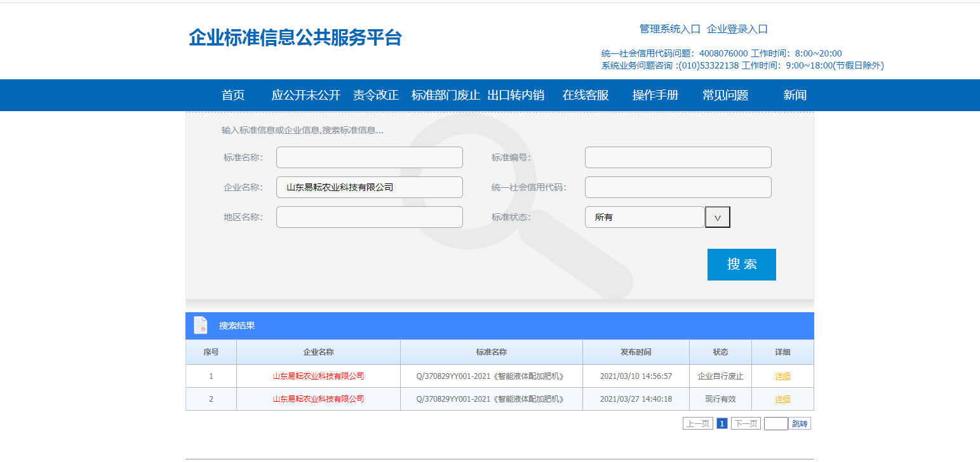Click the 跳转 page jump button

tap(800, 423)
